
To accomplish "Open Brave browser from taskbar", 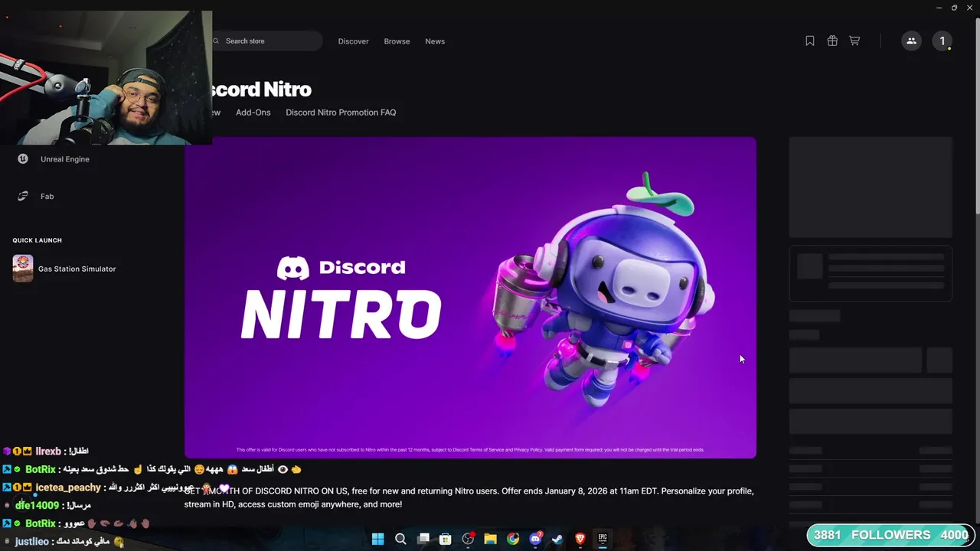I will pos(580,539).
